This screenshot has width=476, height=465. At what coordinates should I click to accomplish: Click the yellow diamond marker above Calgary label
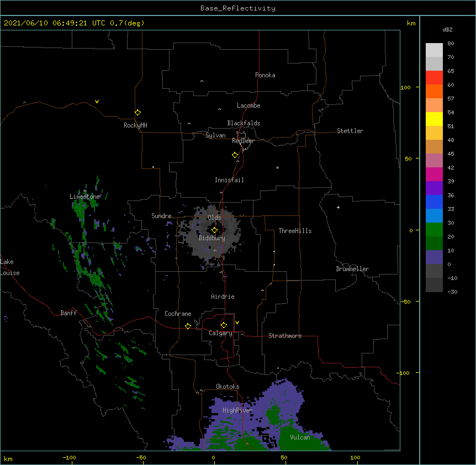[224, 325]
